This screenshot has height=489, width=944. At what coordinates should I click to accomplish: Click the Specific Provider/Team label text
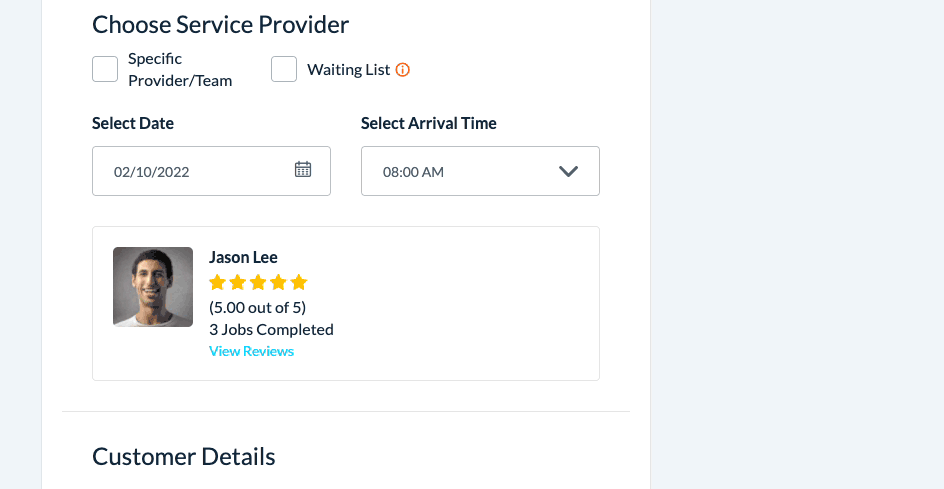[180, 70]
